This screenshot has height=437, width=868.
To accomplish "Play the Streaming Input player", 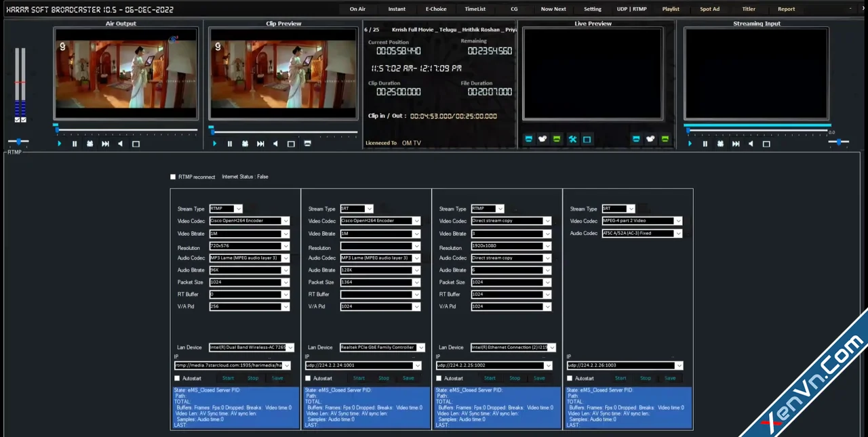I will coord(690,144).
